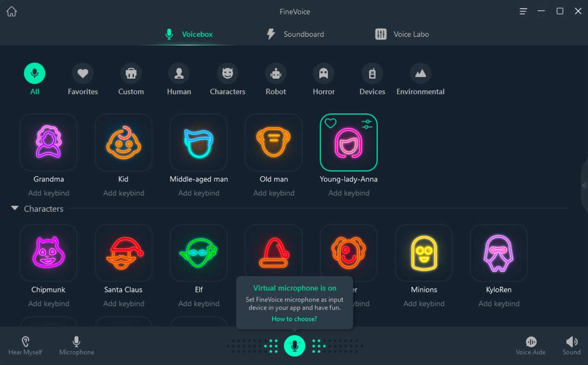Viewport: 588px width, 365px height.
Task: Toggle Hear Myself
Action: 25,346
